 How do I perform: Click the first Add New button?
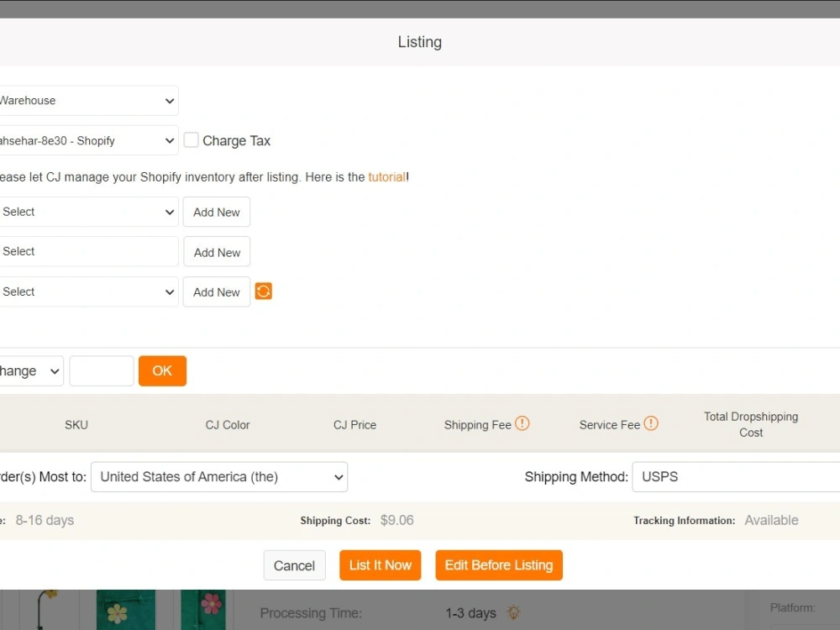(217, 213)
